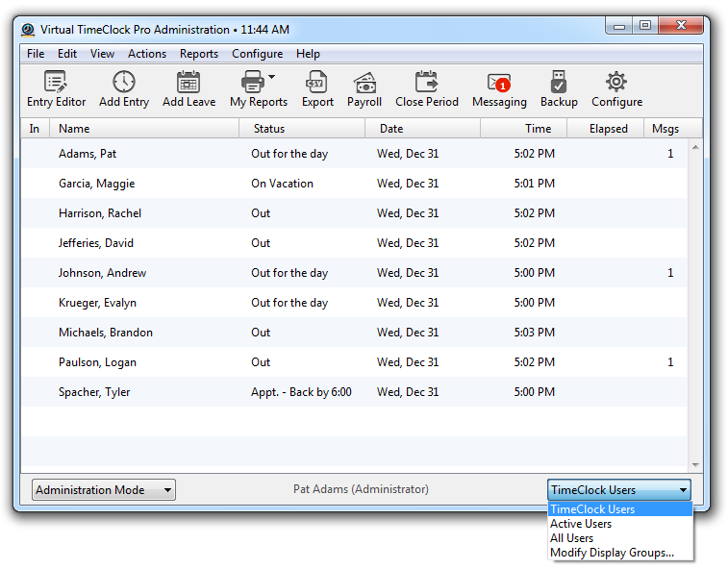Sort by the Time column header
The width and height of the screenshot is (728, 569).
(x=524, y=129)
